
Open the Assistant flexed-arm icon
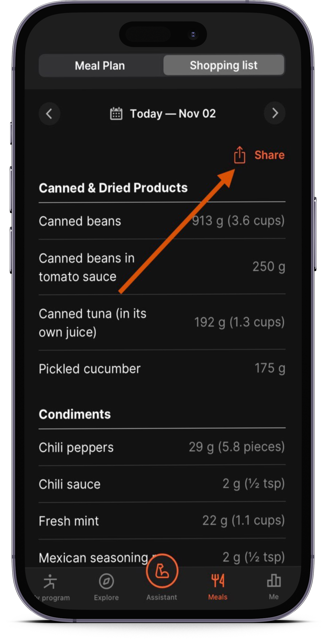[162, 571]
